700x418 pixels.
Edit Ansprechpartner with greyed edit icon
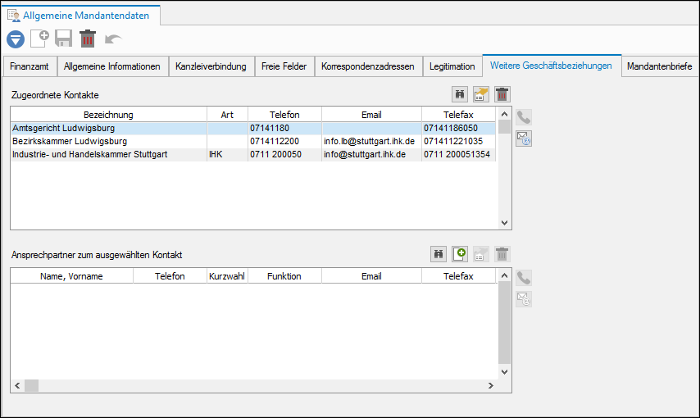481,254
